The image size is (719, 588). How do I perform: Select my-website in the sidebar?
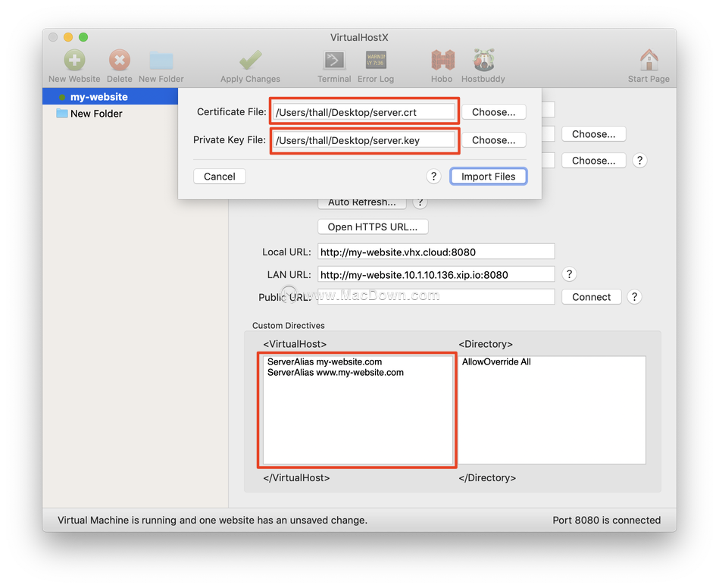(x=110, y=97)
